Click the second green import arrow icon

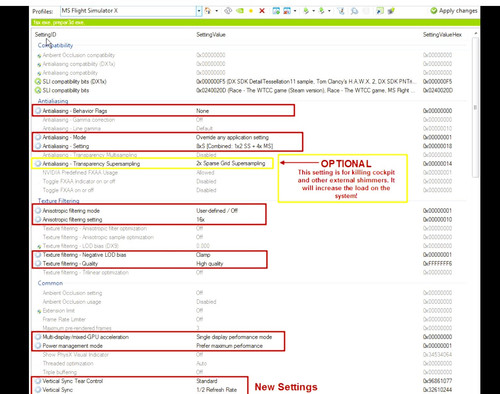point(321,11)
